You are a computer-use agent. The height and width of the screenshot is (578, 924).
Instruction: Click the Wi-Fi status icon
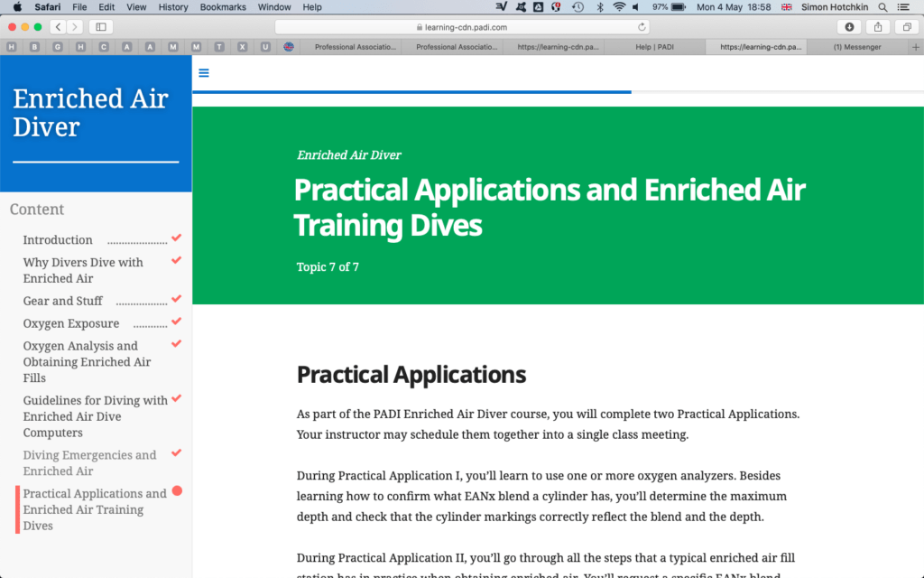619,7
